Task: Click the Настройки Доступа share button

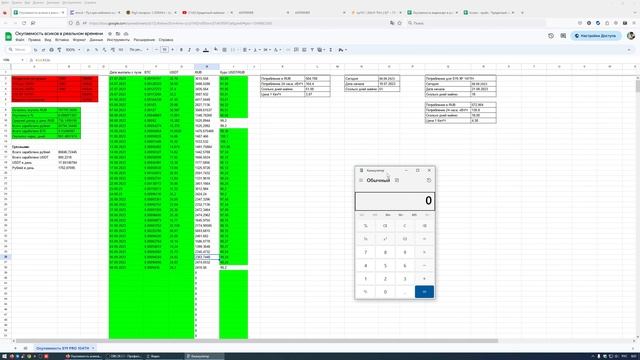Action: 596,36
